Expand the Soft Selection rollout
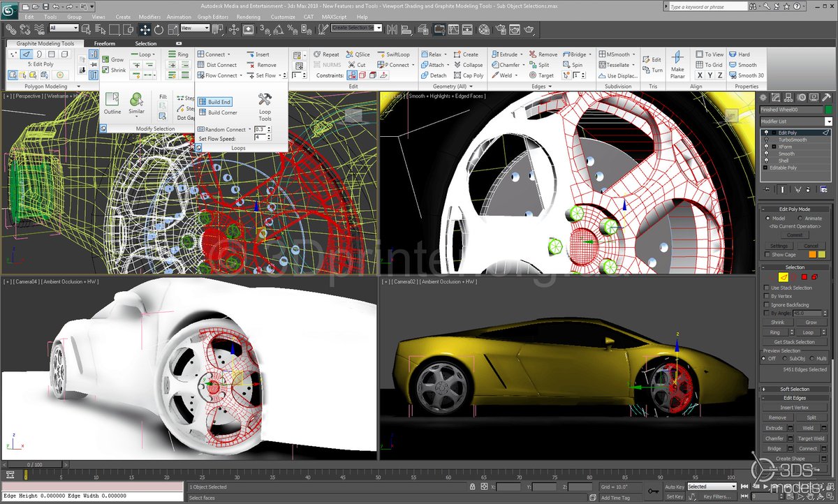Viewport: 838px width, 504px height. pyautogui.click(x=795, y=389)
